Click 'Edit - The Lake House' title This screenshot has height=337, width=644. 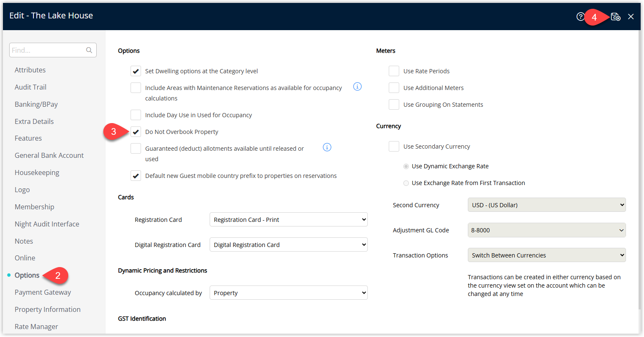click(x=51, y=15)
